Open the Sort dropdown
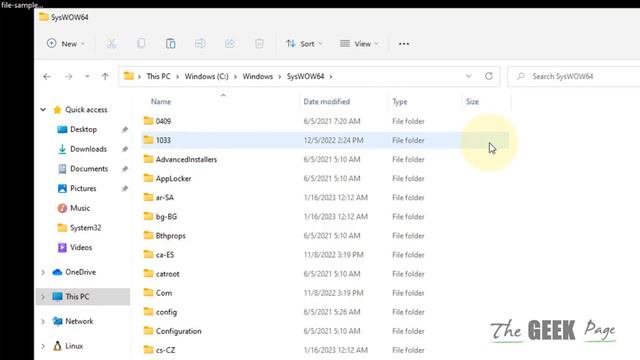Image resolution: width=640 pixels, height=360 pixels. coord(304,44)
